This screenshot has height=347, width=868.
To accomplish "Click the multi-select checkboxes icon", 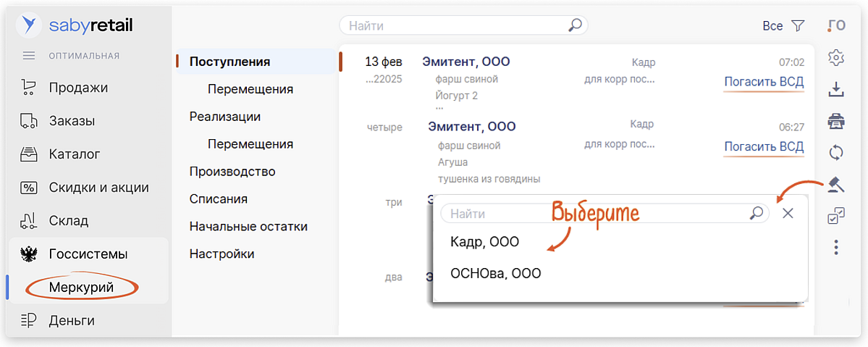I will [x=836, y=216].
